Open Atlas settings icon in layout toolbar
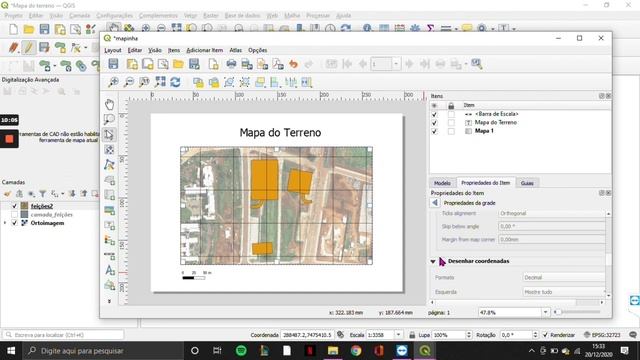This screenshot has width=640, height=360. pos(476,64)
